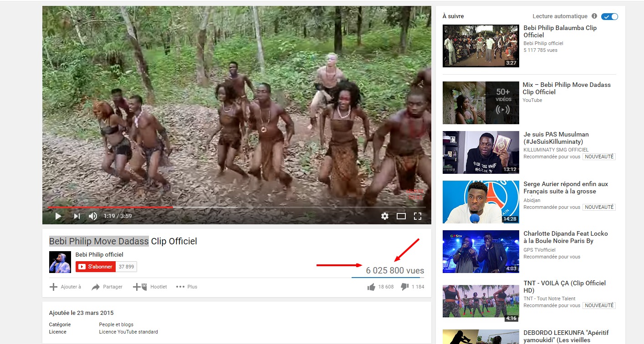Open Bebi Philip Balaumba Clip thumbnail
This screenshot has height=344, width=644.
click(x=480, y=46)
